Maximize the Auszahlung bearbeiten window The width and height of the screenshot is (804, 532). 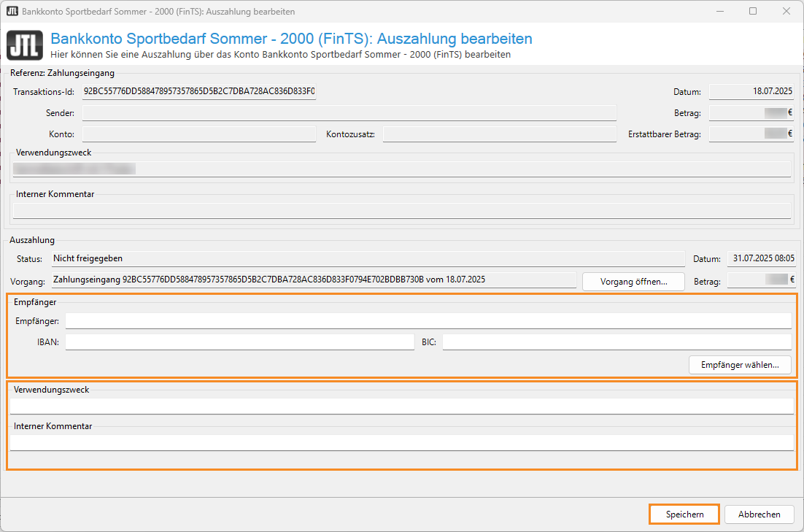[753, 12]
